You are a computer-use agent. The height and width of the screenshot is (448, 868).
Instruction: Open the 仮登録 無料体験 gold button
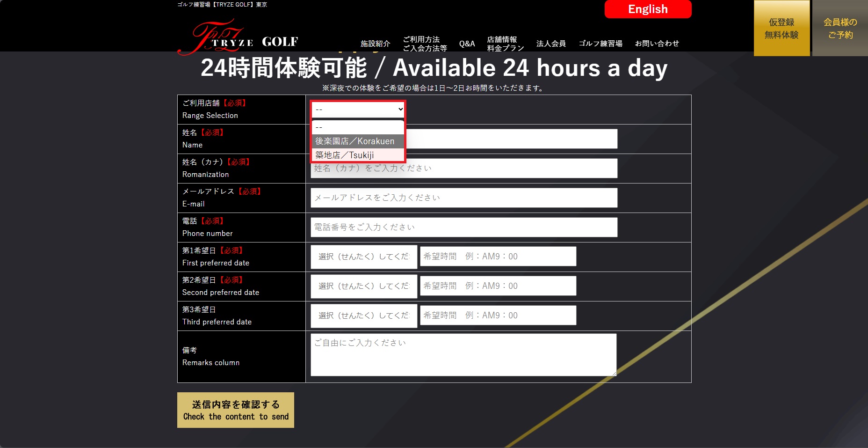pos(781,28)
